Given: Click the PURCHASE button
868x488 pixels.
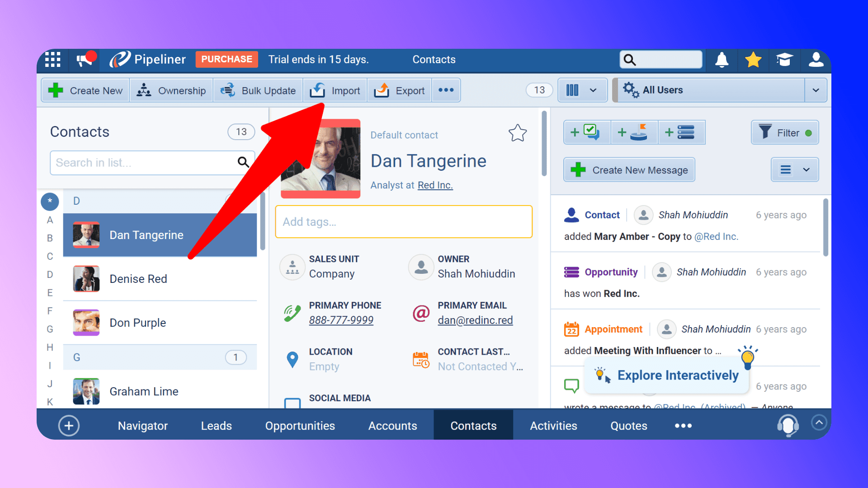Looking at the screenshot, I should 226,59.
